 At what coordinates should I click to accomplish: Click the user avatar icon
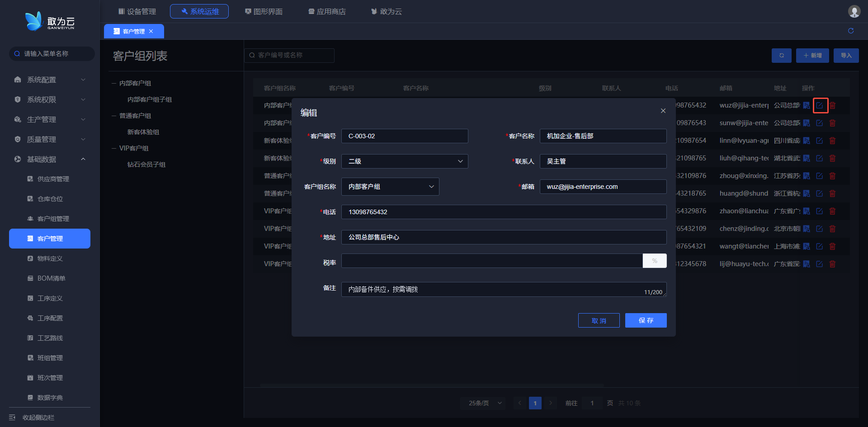pyautogui.click(x=854, y=11)
